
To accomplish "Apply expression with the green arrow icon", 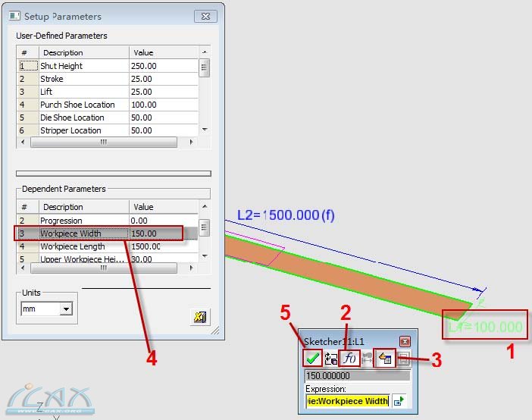I will pyautogui.click(x=399, y=401).
